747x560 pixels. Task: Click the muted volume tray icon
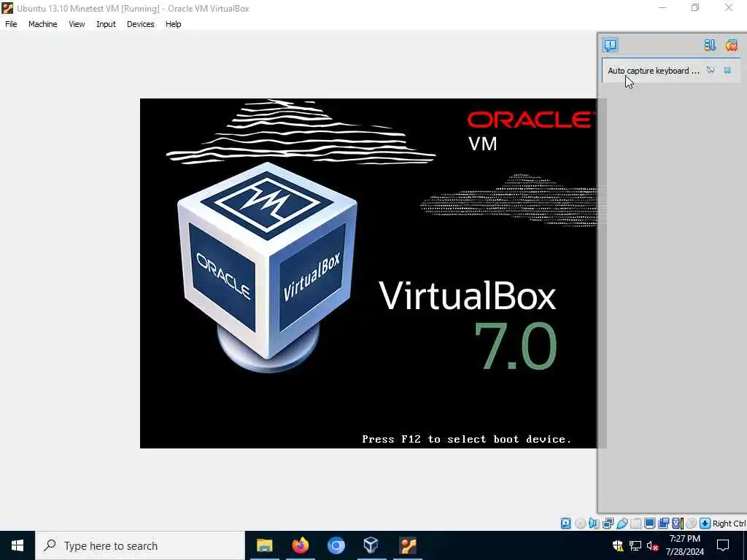(652, 545)
